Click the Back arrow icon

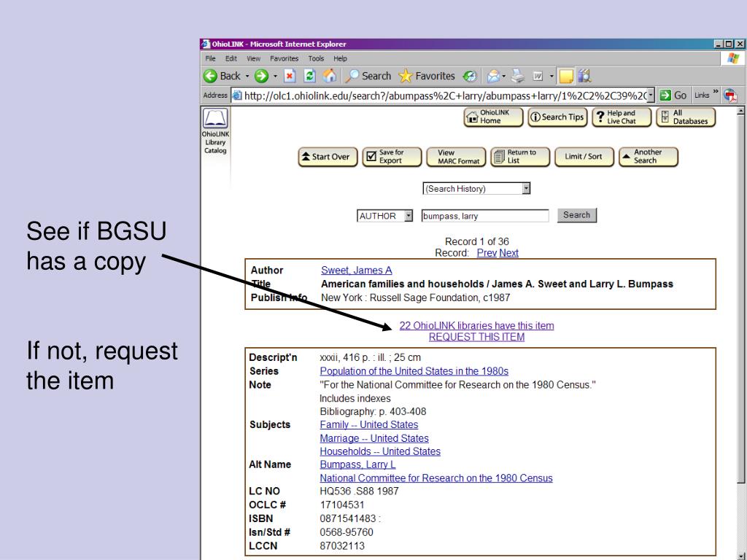210,76
